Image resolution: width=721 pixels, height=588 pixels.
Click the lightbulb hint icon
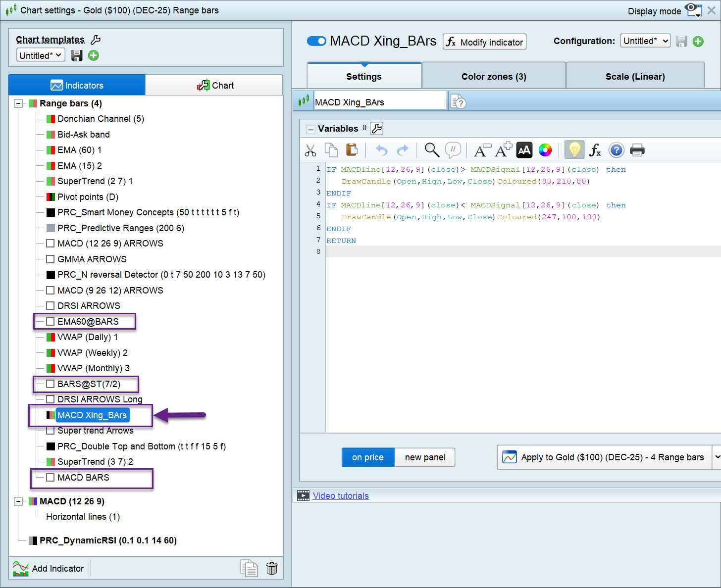574,150
